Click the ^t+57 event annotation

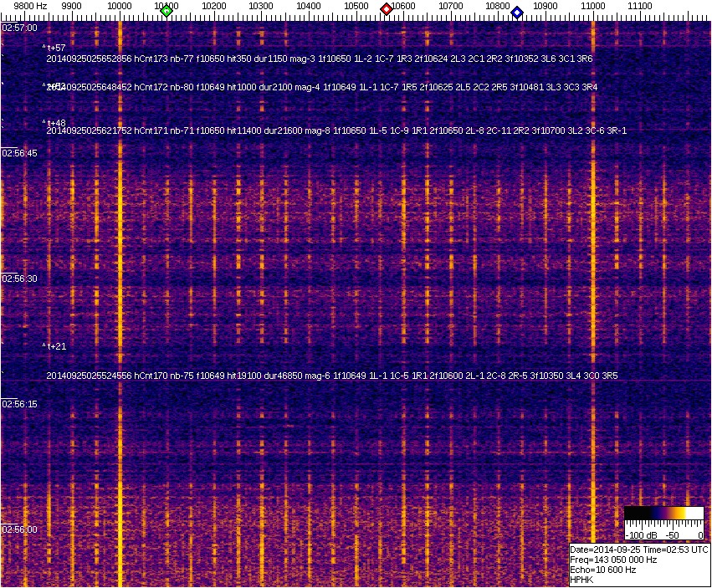[54, 48]
